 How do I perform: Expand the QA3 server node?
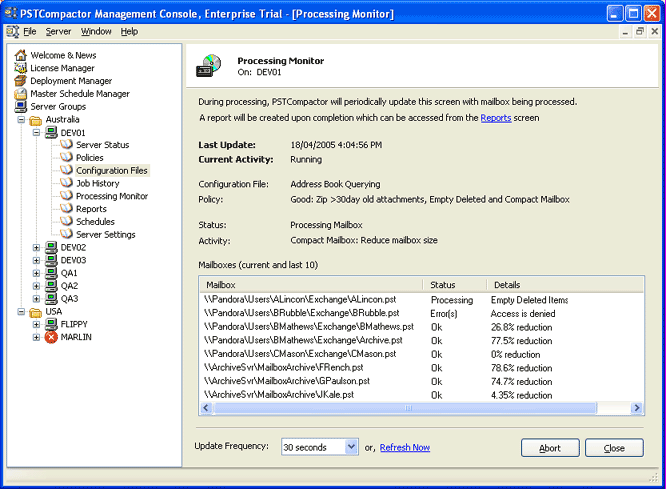coord(37,298)
